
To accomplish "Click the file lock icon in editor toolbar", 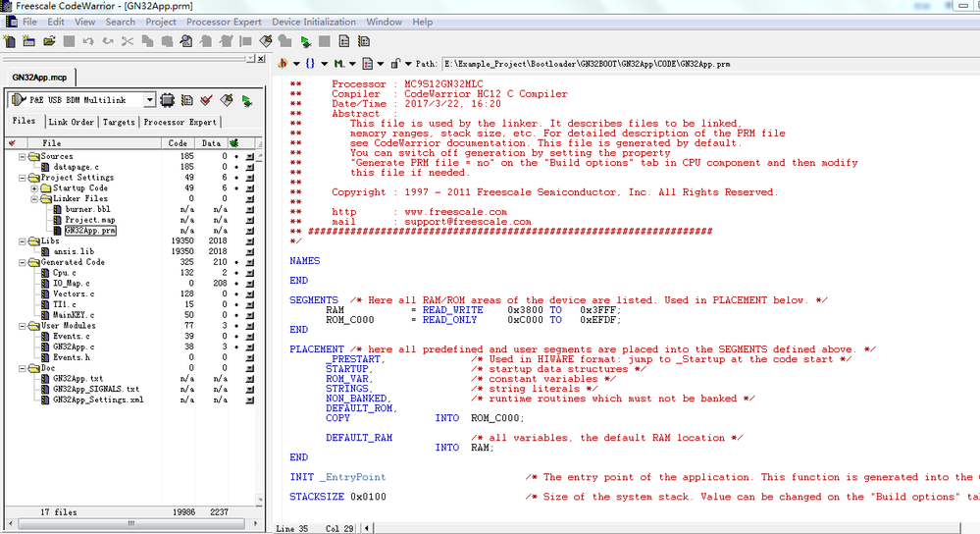I will click(x=395, y=63).
